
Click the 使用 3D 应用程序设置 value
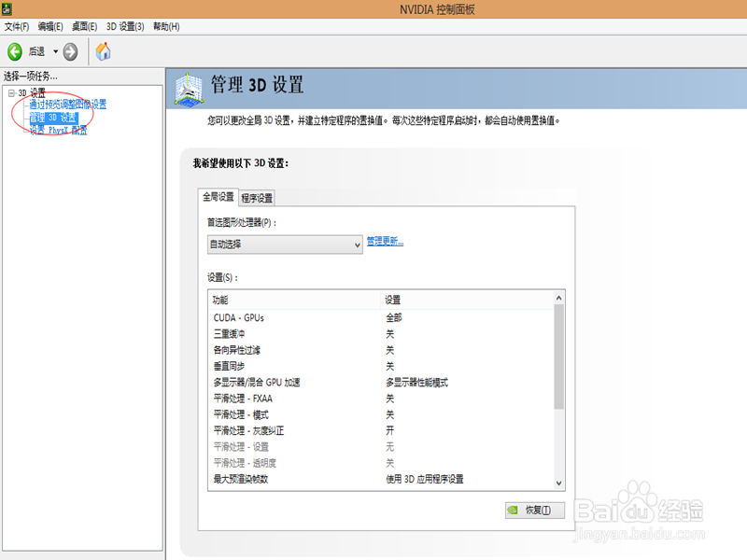click(x=425, y=479)
